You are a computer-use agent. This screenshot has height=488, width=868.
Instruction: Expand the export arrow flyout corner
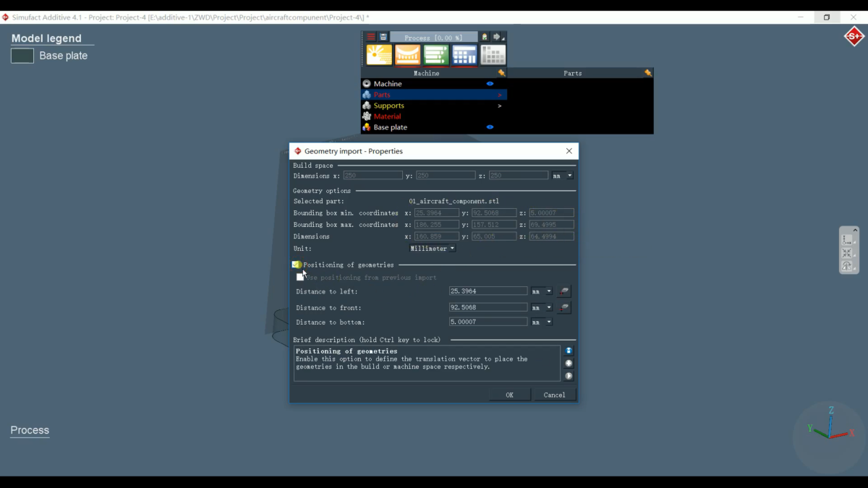click(x=503, y=39)
